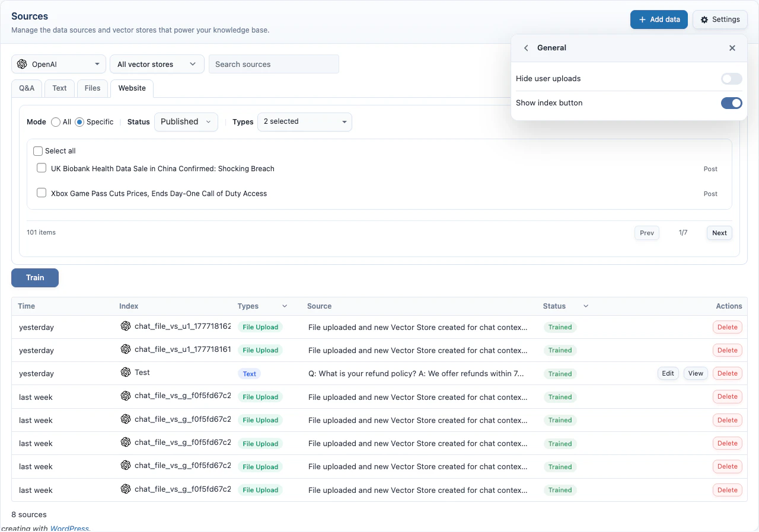
Task: Open the WordPress link at the bottom
Action: tap(69, 527)
